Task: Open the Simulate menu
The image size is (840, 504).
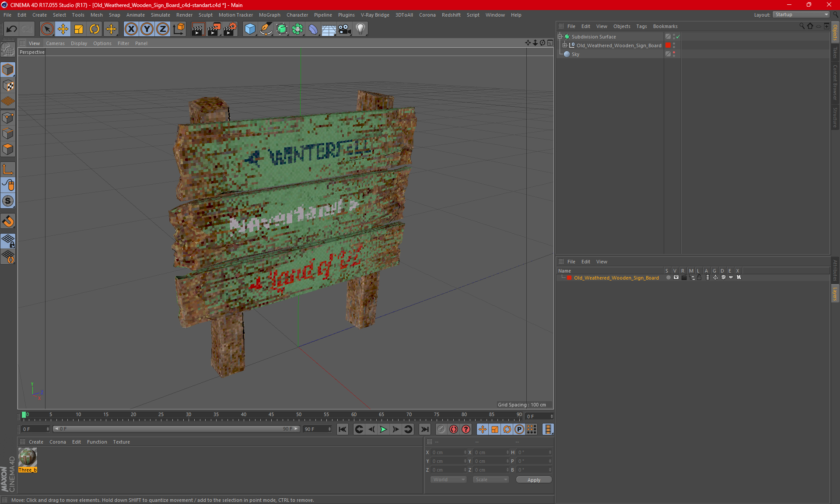Action: coord(161,15)
